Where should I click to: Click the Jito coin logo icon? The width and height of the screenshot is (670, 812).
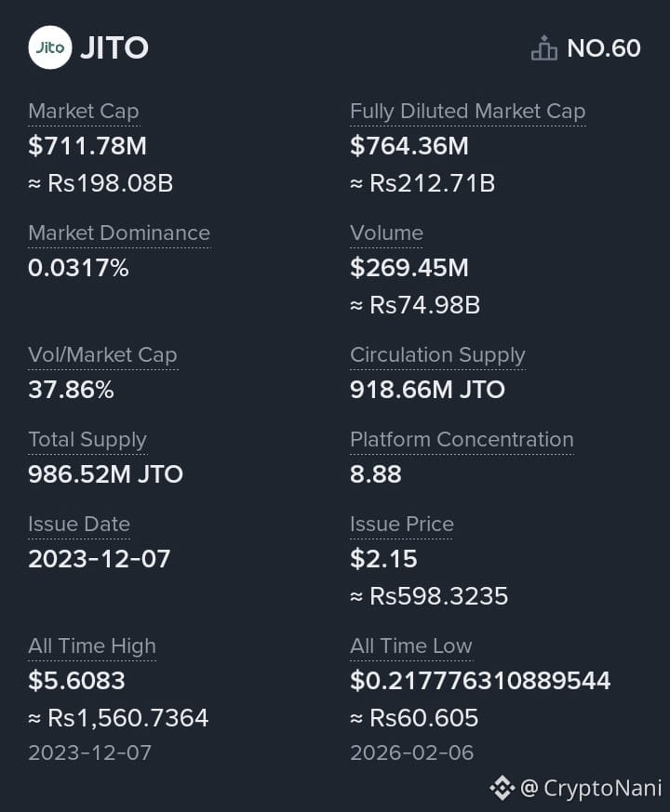pos(50,47)
